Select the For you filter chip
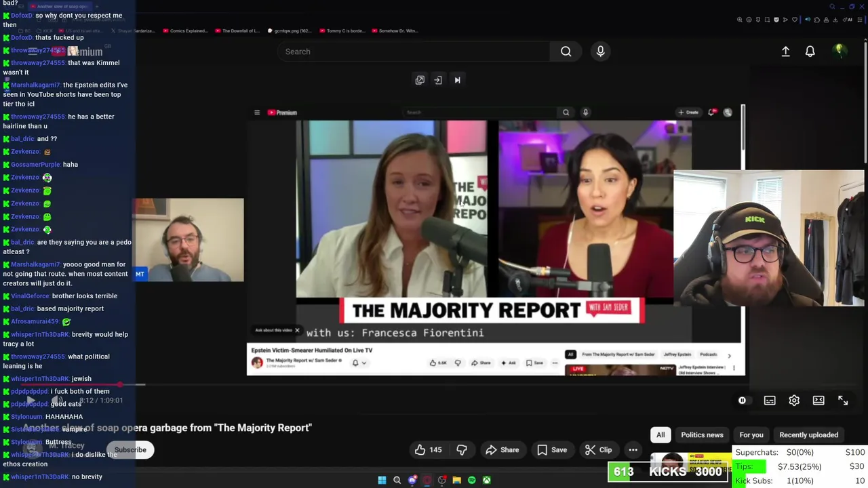This screenshot has width=868, height=488. click(x=751, y=434)
